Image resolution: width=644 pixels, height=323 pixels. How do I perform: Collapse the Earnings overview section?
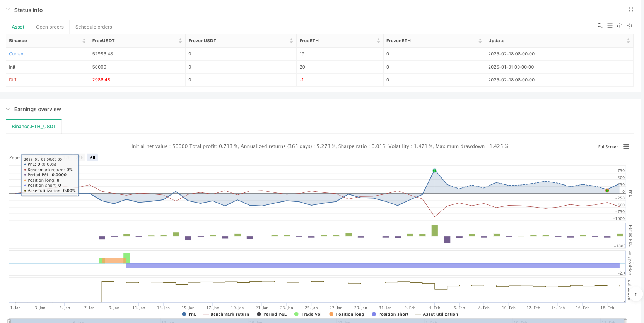coord(8,109)
